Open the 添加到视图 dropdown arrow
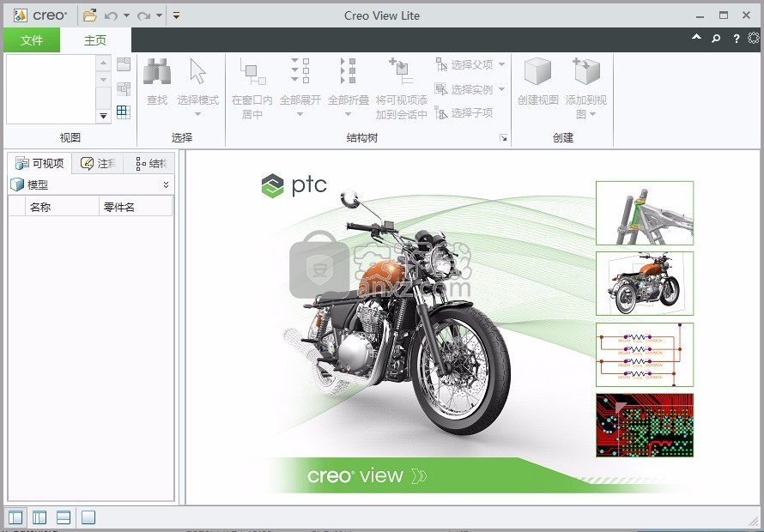Image resolution: width=764 pixels, height=532 pixels. coord(593,114)
